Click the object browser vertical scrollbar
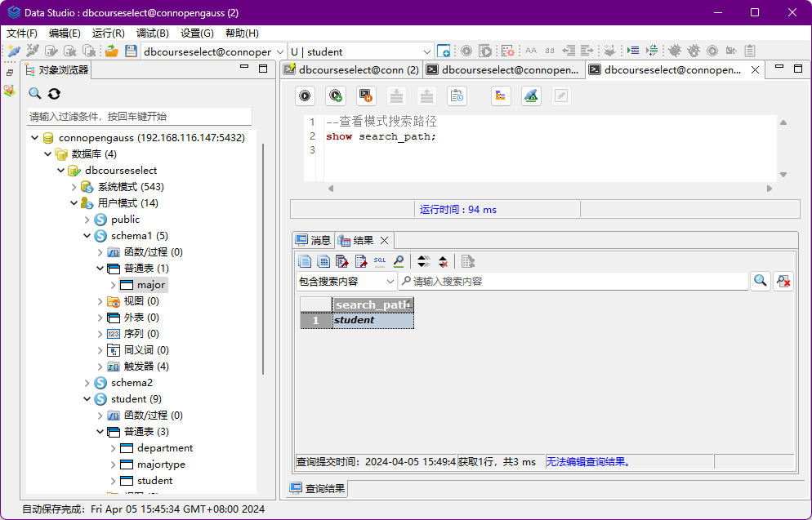This screenshot has height=520, width=812. 263,259
